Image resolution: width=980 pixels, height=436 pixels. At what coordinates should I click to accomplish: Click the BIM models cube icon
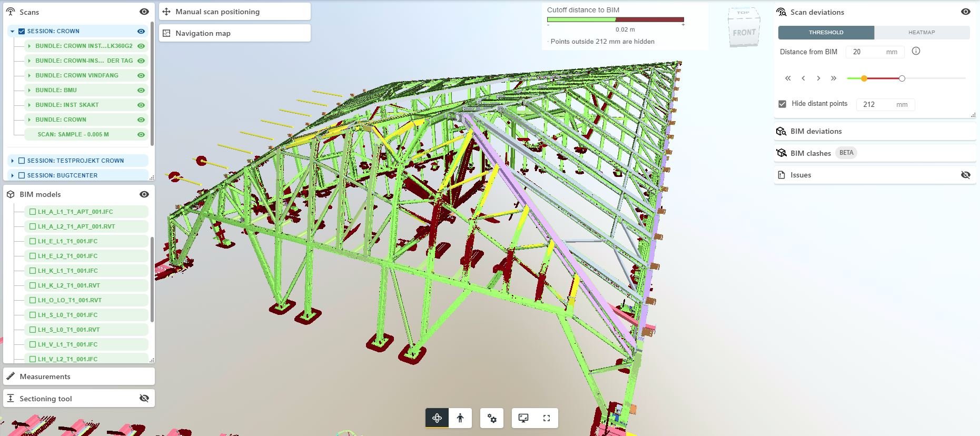coord(11,194)
